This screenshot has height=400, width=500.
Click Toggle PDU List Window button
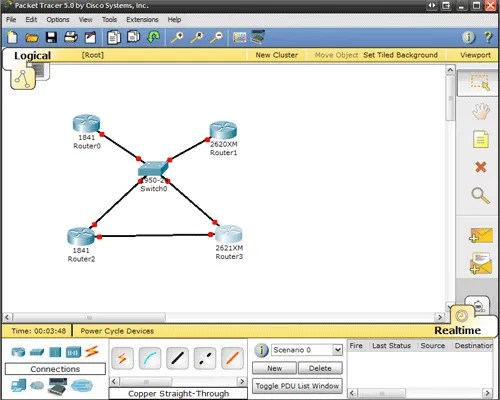tap(297, 386)
